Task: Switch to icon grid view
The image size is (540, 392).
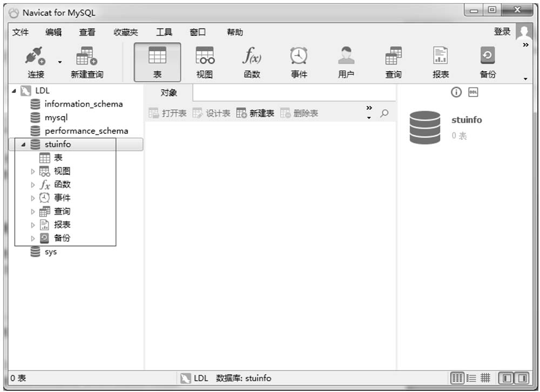Action: [x=457, y=378]
